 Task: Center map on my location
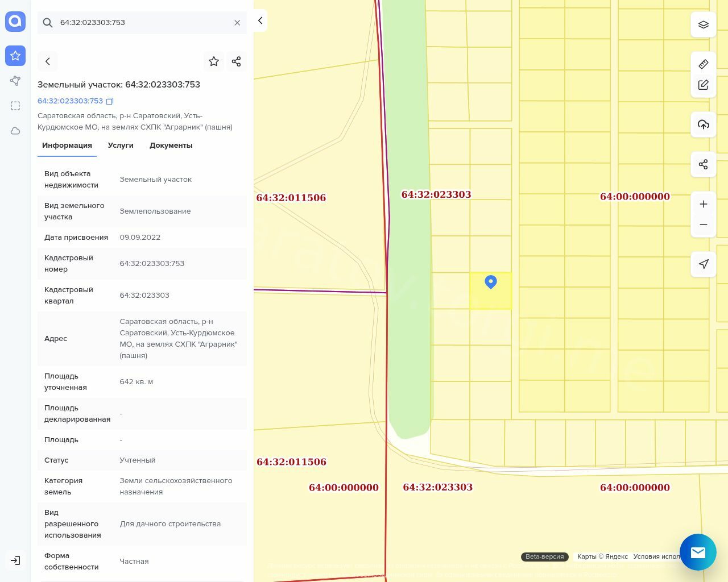[x=704, y=264]
